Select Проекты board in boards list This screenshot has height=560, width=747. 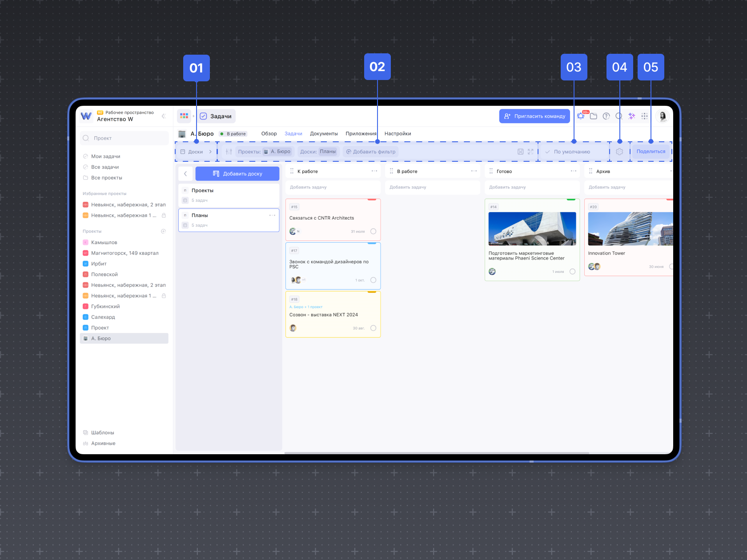click(x=229, y=195)
